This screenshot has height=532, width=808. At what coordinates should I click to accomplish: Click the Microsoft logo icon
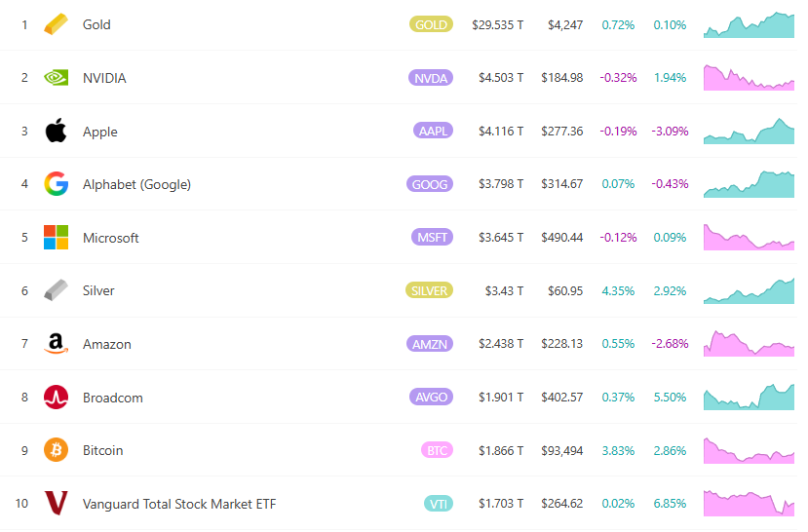[x=57, y=238]
